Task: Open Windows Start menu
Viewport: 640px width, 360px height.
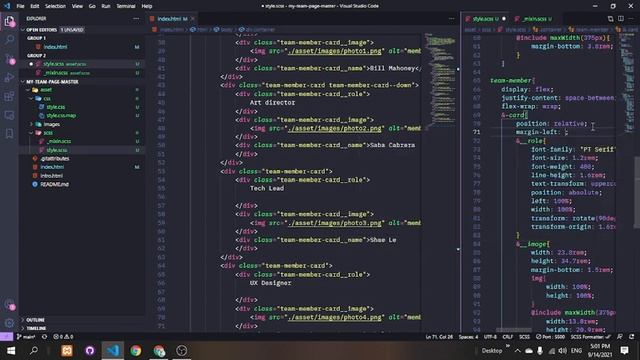Action: click(x=11, y=351)
